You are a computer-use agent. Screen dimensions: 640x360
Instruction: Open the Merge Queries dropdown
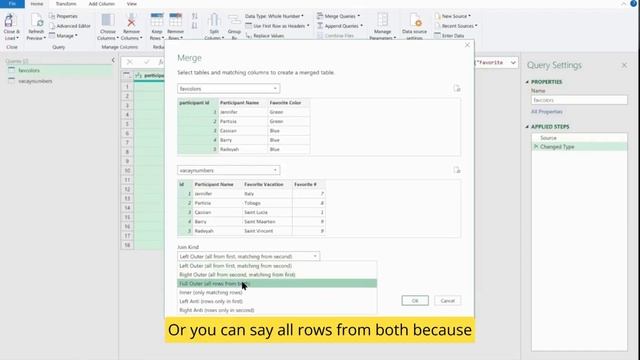click(339, 16)
